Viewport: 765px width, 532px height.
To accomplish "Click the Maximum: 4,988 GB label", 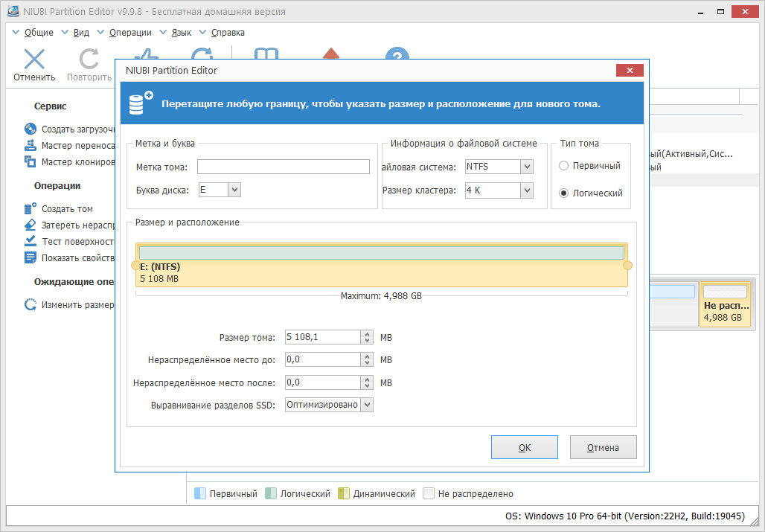I will (x=381, y=295).
